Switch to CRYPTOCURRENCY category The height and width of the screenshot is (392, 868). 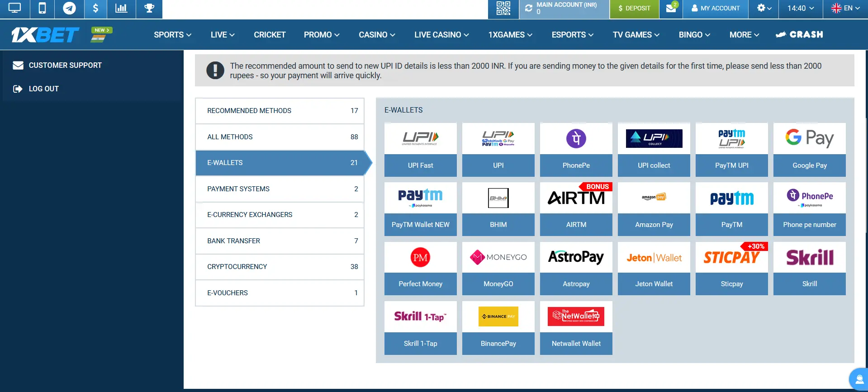click(x=280, y=267)
